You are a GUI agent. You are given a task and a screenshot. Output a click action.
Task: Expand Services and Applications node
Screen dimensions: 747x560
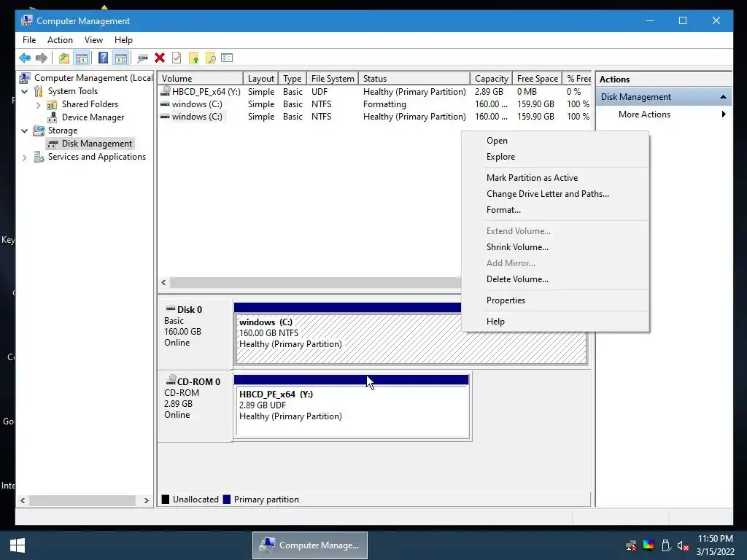pos(25,157)
